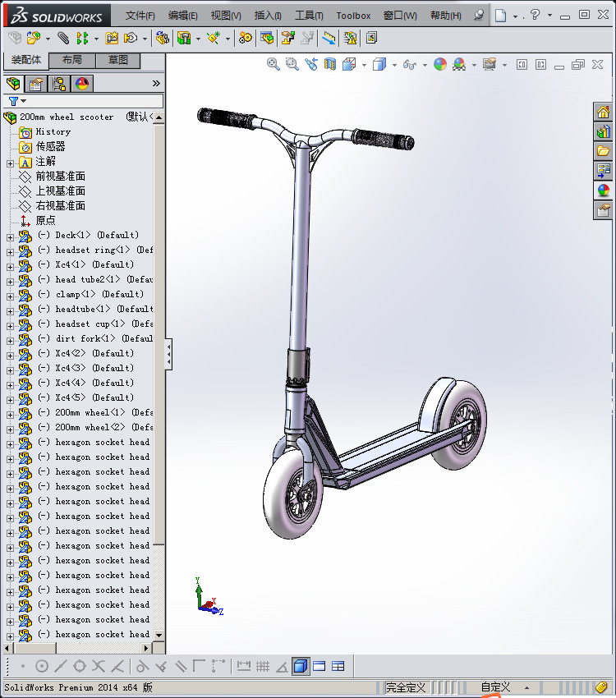Image resolution: width=616 pixels, height=698 pixels.
Task: Select 右视基准面 plane
Action: [x=61, y=205]
